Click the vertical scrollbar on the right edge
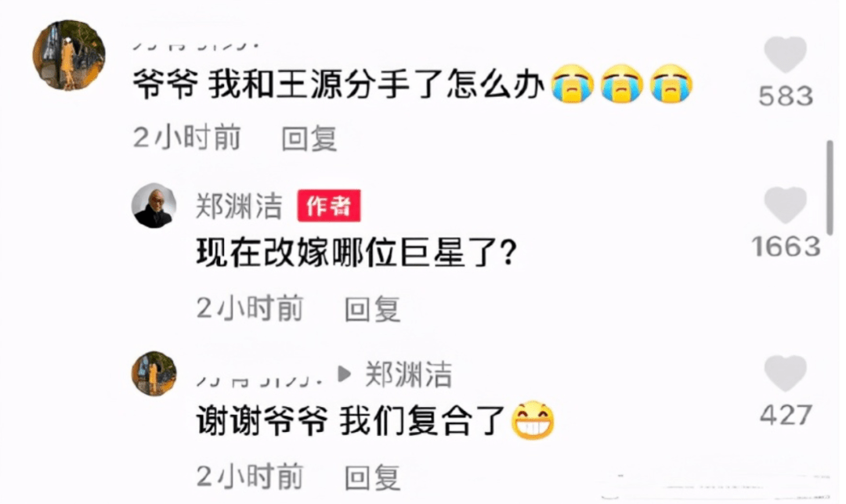 (830, 188)
